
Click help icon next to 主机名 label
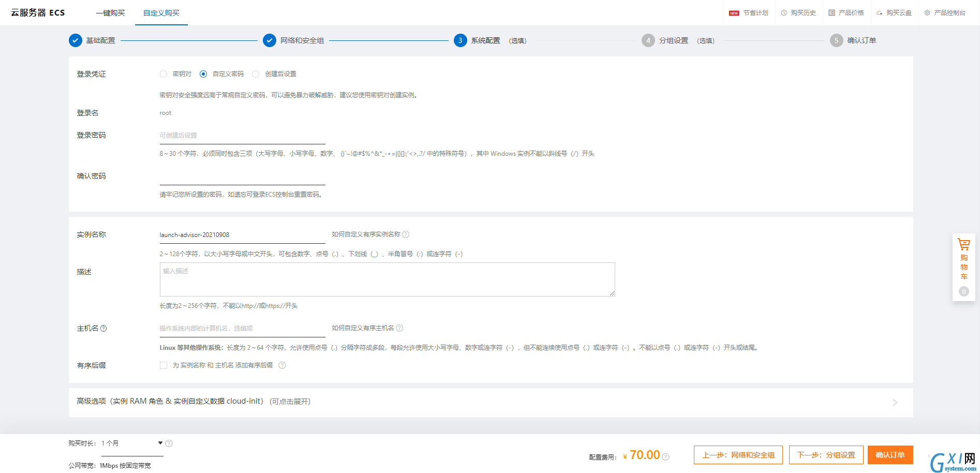click(103, 328)
